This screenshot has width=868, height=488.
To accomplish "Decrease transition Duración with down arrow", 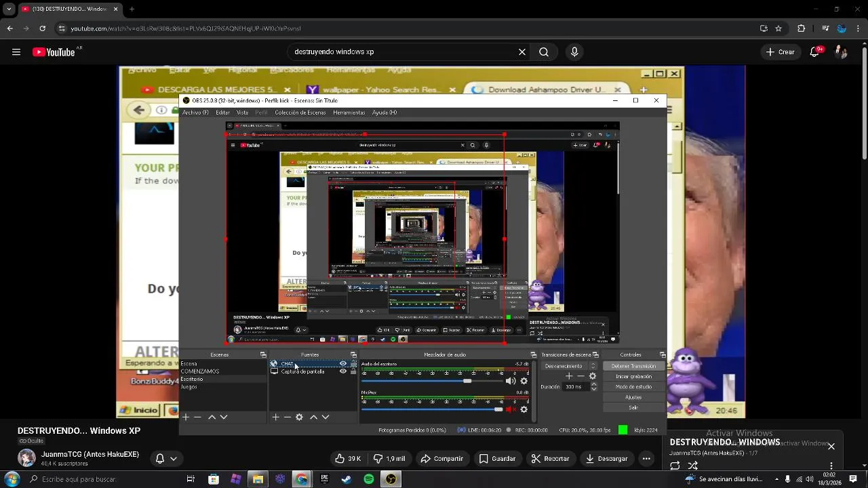I will tap(594, 390).
